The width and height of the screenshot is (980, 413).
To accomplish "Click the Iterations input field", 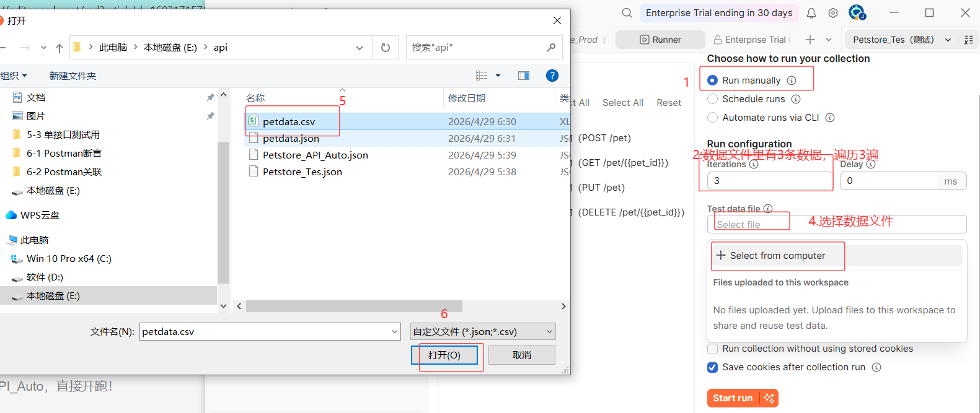I will [x=770, y=181].
